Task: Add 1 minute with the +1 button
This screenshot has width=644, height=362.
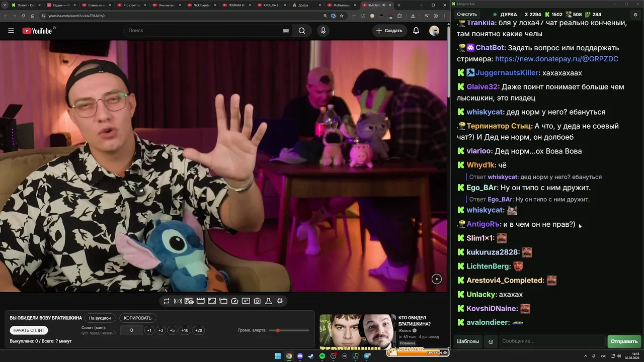Action: [x=149, y=330]
